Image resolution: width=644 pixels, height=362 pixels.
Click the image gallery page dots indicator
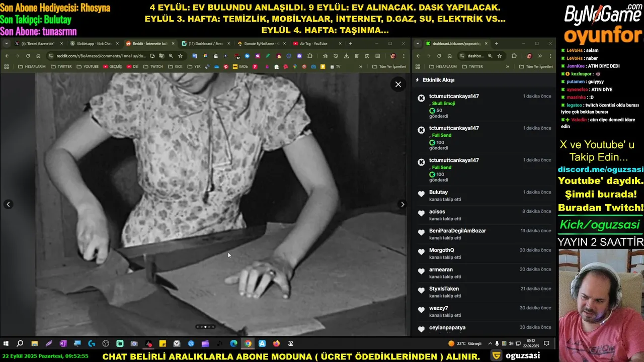tap(205, 327)
